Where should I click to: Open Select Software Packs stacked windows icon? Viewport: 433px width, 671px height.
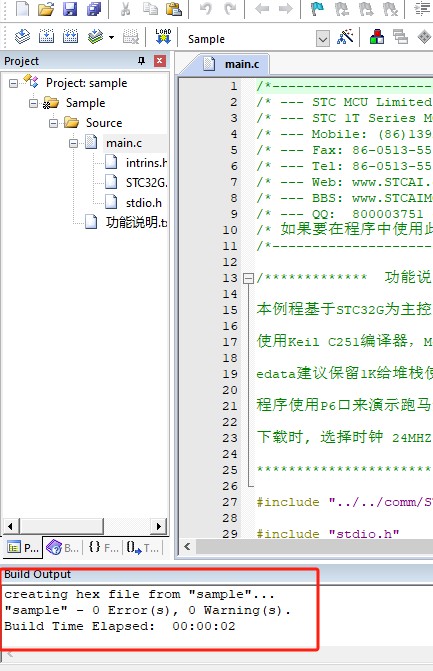click(400, 37)
